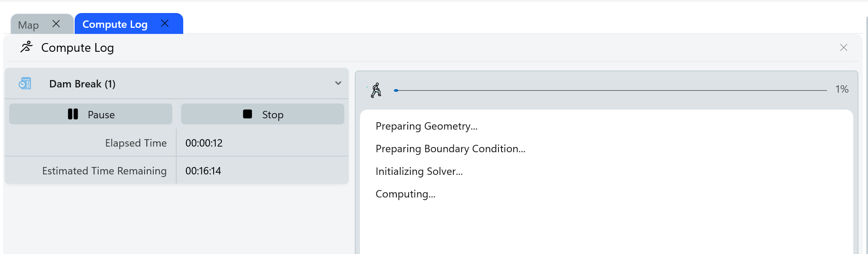
Task: Select the 'Preparing Geometry...' log line
Action: point(426,126)
